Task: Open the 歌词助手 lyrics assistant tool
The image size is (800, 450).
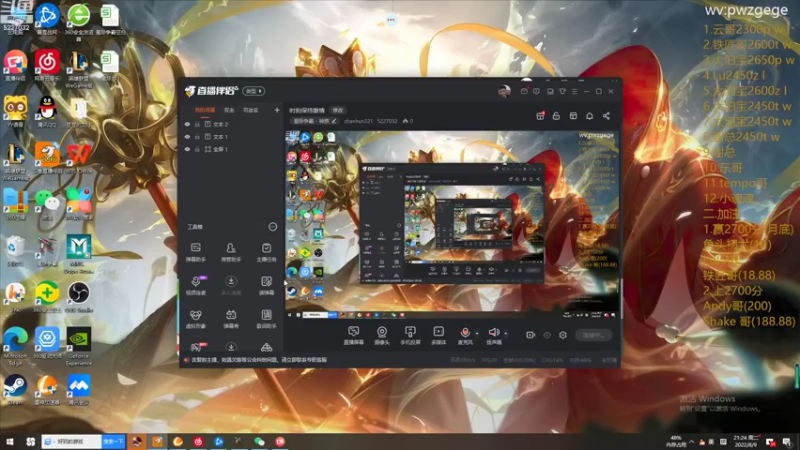Action: (x=266, y=319)
